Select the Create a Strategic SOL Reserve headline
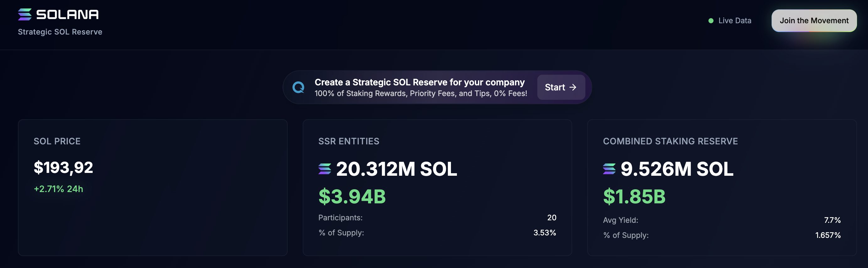Screen dimensions: 868x268 coord(420,82)
